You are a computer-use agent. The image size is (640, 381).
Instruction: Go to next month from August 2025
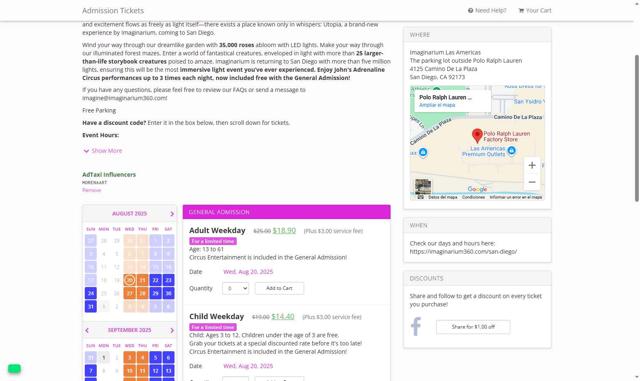(x=172, y=214)
